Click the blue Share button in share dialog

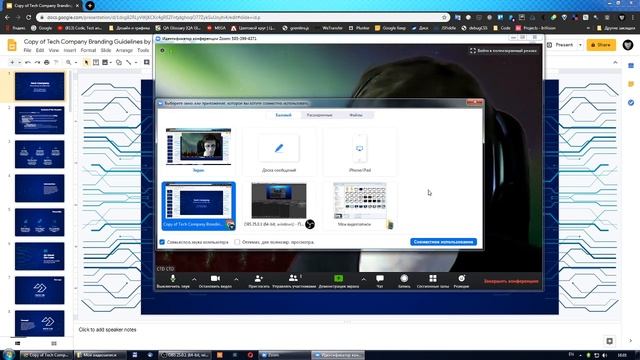(x=443, y=242)
